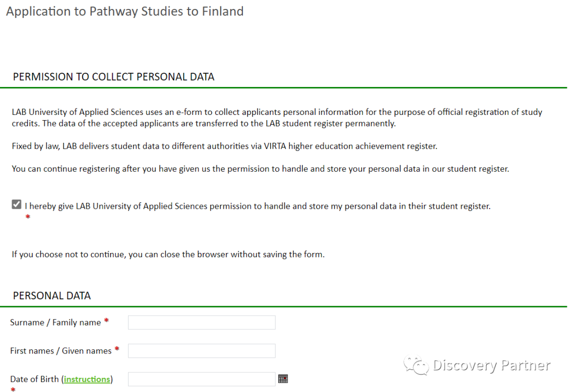
Task: Click the "Application to Pathway Studies to Finland" title
Action: 125,12
